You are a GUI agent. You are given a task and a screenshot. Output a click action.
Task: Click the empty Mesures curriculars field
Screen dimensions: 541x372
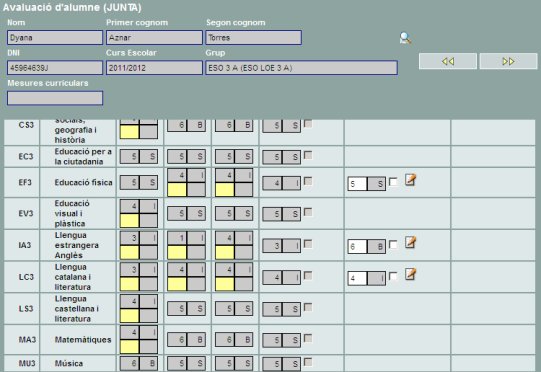[x=55, y=98]
